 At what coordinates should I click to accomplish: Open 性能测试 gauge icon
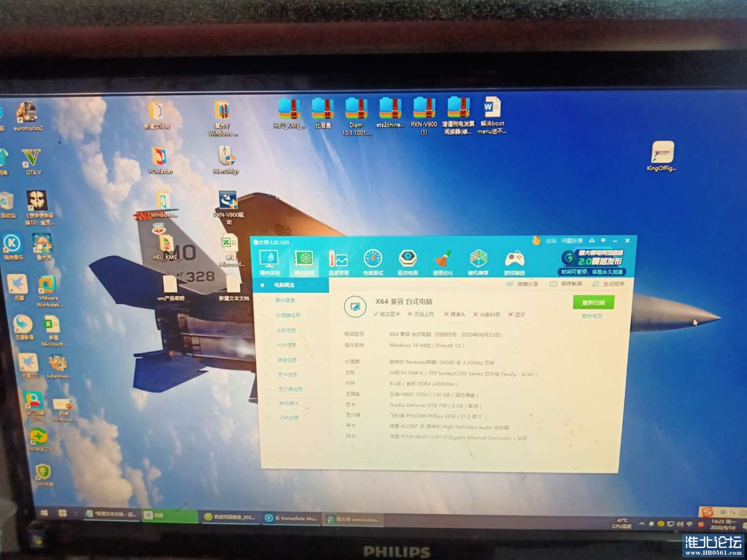373,262
